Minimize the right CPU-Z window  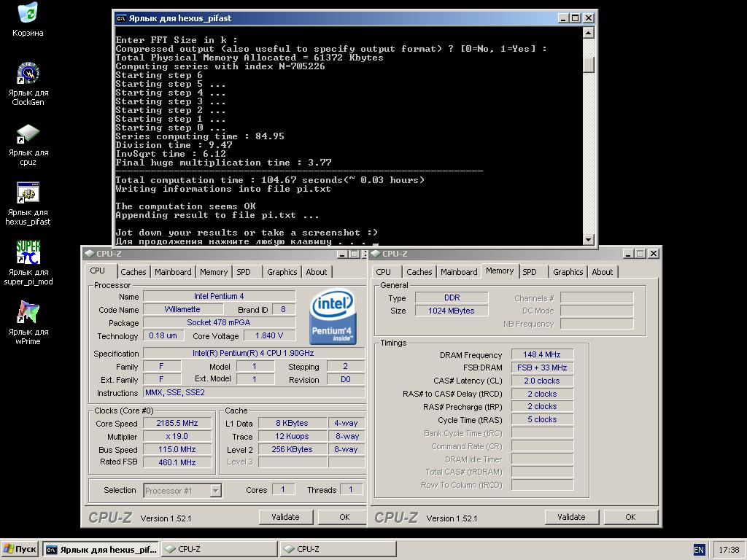[628, 254]
